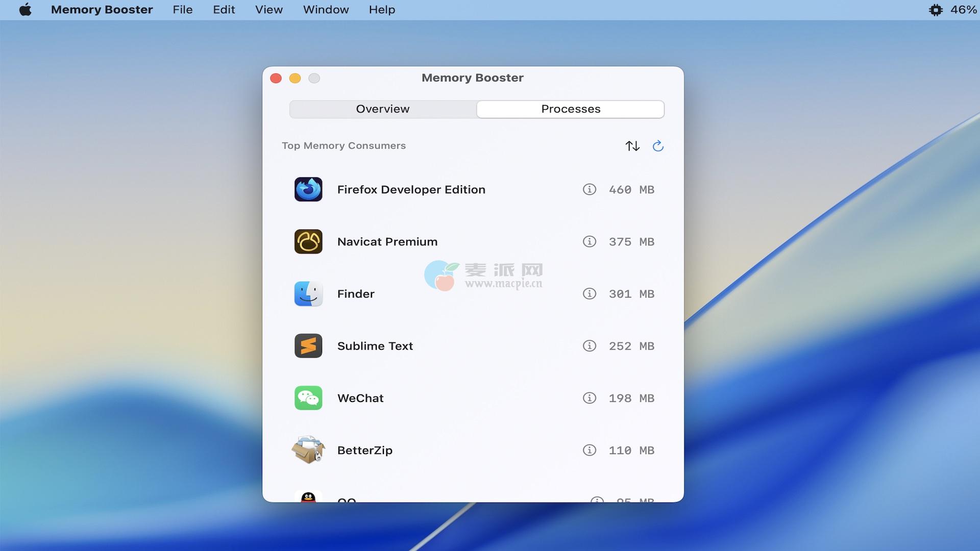Screen dimensions: 980x551
Task: Open the Window menu
Action: [x=326, y=10]
